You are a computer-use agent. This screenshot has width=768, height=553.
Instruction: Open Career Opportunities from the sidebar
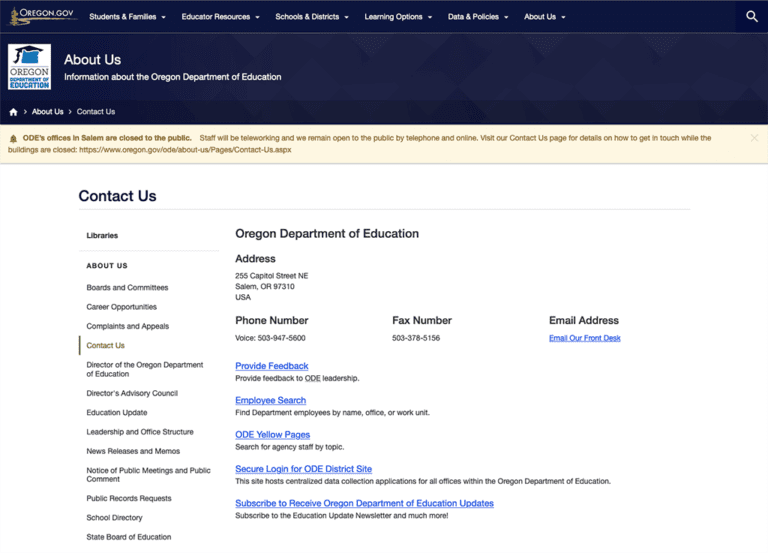pyautogui.click(x=121, y=307)
